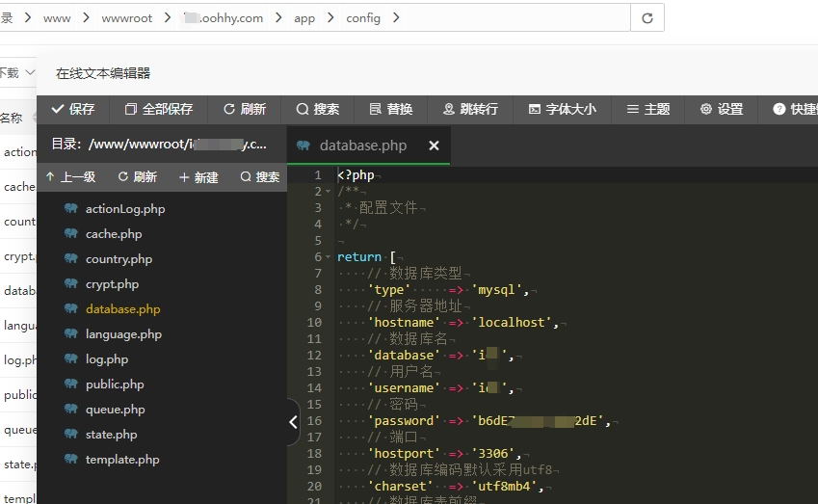Click the 'mysql' value on line 8

[x=496, y=289]
